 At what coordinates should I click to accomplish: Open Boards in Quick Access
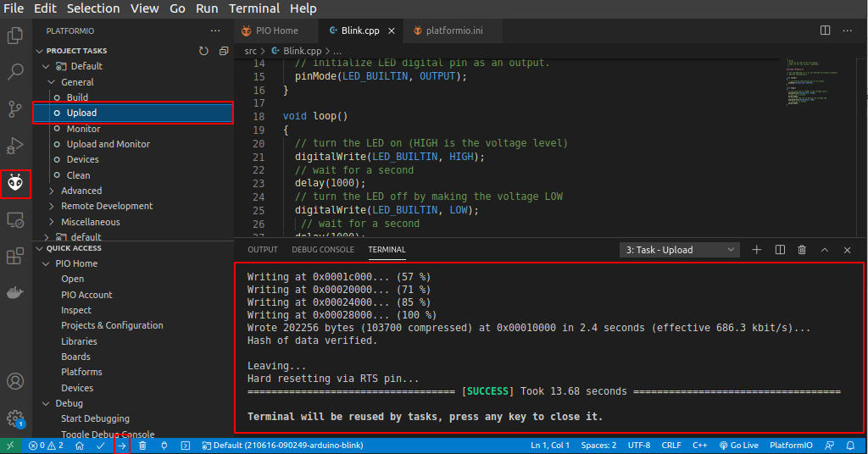point(75,357)
